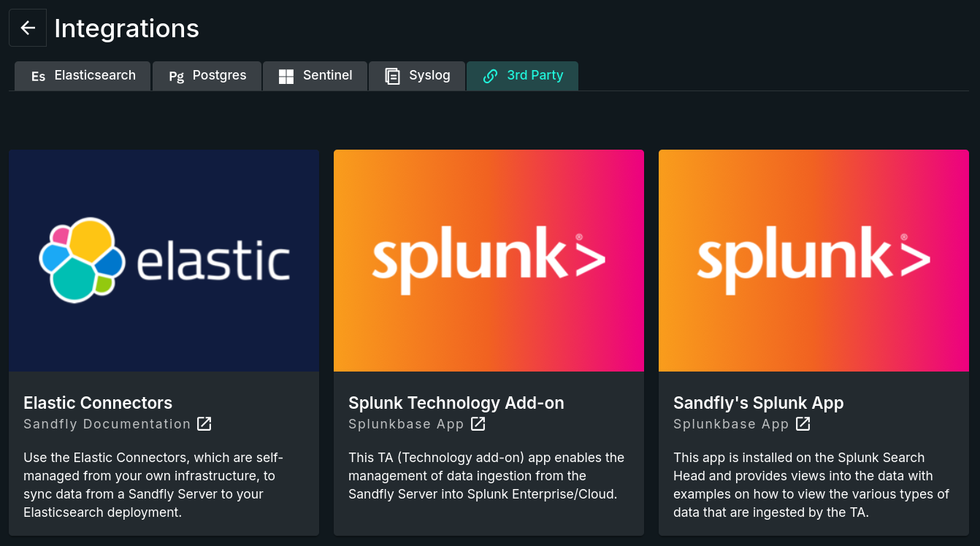Switch to the Postgres tab
This screenshot has height=546, width=980.
pos(207,76)
